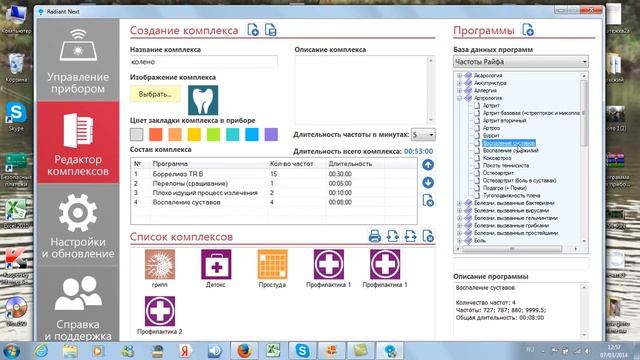Save the complex with the disk-page icon

pos(271,30)
